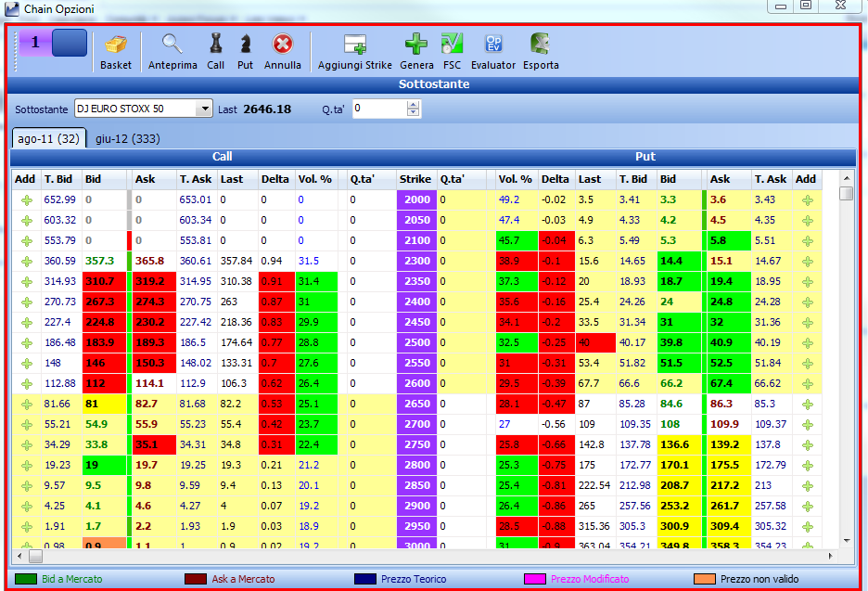
Task: Toggle the blank blue page button
Action: click(x=70, y=43)
